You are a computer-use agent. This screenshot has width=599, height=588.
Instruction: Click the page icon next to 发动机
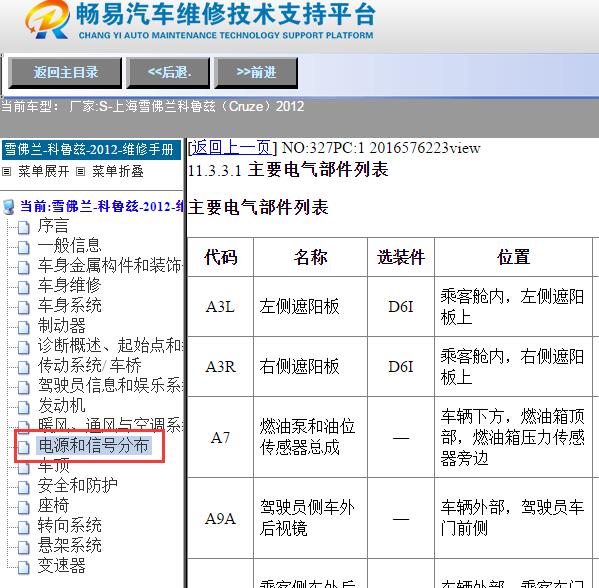(24, 407)
